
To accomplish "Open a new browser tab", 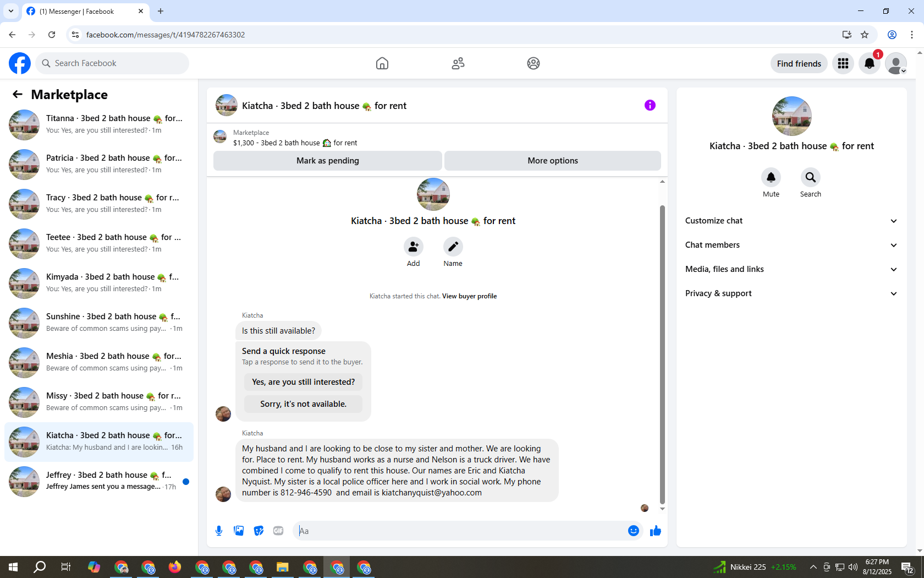I will 161,11.
